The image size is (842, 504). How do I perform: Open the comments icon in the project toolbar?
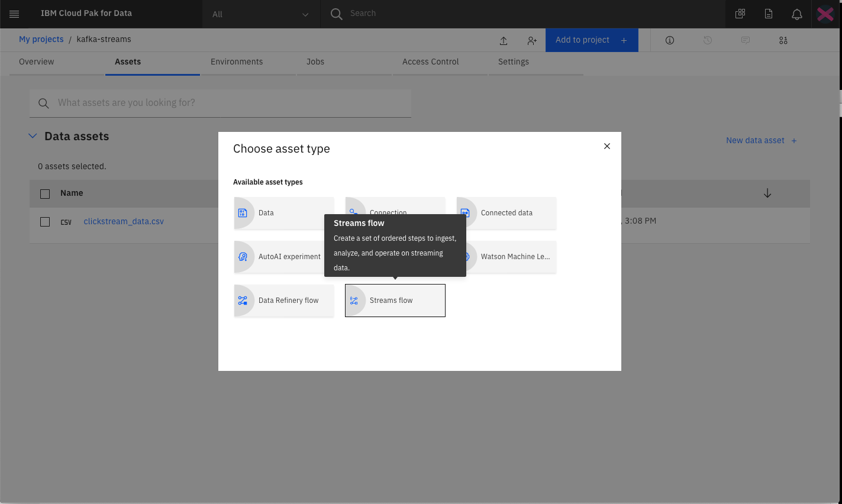pyautogui.click(x=746, y=40)
